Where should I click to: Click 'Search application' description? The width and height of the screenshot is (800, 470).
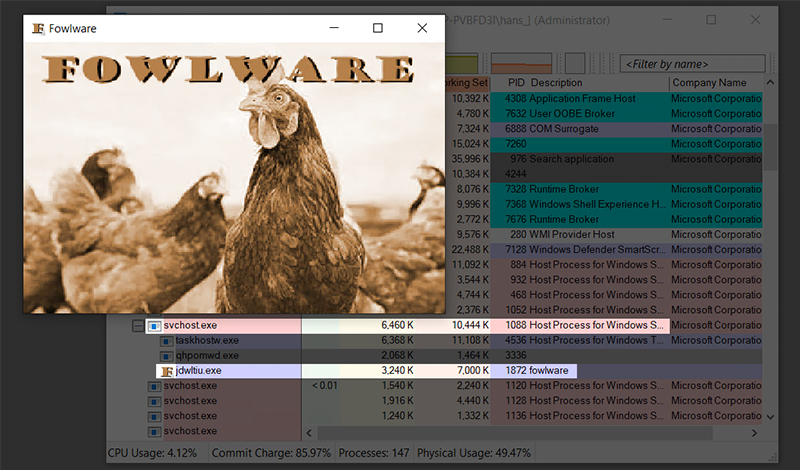click(x=571, y=159)
